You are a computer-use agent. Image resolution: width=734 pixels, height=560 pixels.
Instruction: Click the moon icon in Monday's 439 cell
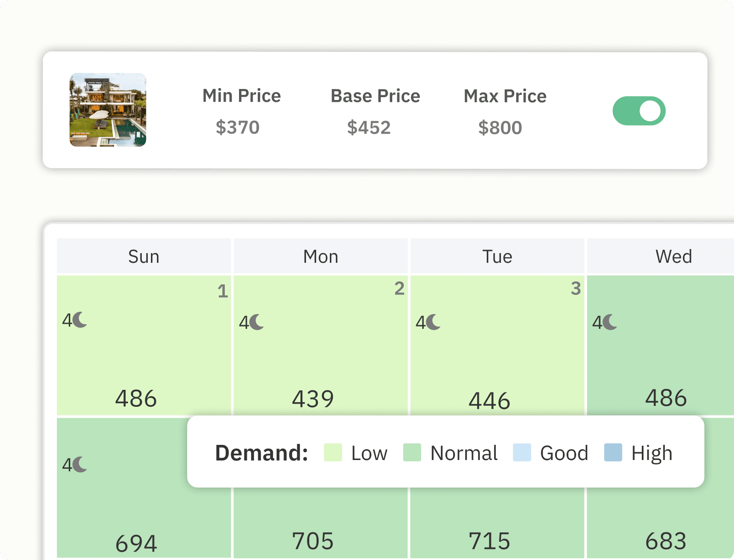257,322
